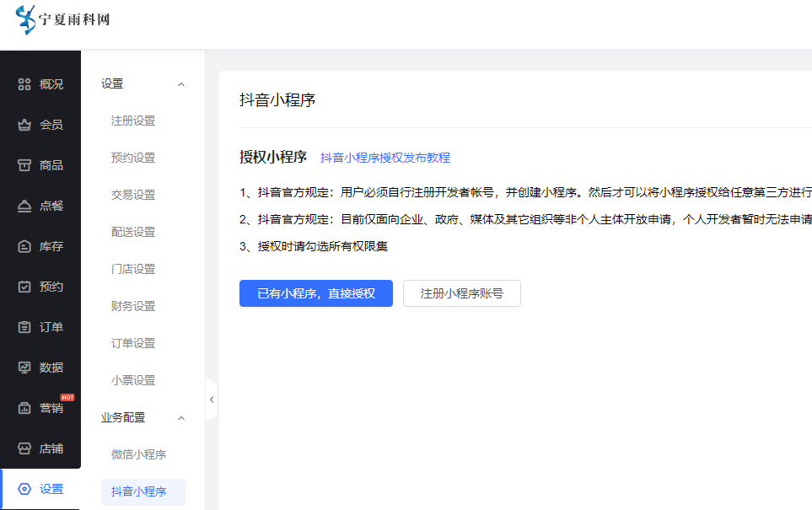Click the 抖音小程序 page title
The height and width of the screenshot is (510, 812).
coord(277,100)
